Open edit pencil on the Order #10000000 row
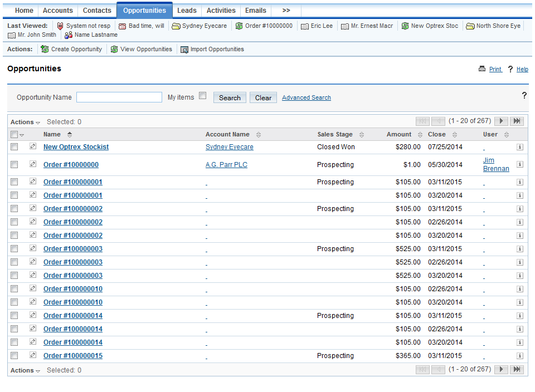This screenshot has width=535, height=392. [33, 164]
